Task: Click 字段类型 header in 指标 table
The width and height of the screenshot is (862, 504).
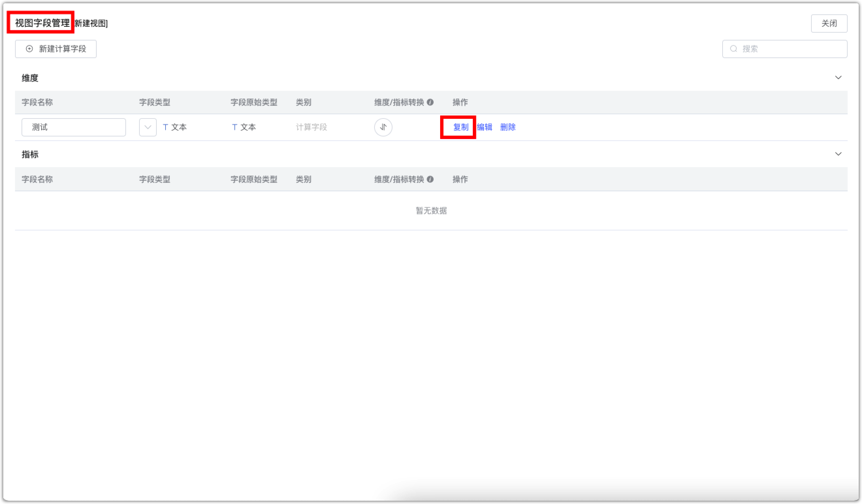Action: click(155, 179)
